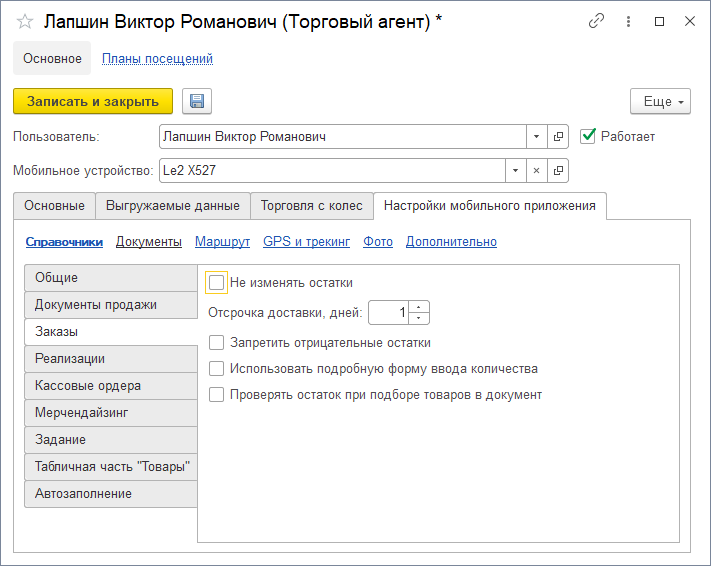
Task: Open the Основное section
Action: (x=52, y=59)
